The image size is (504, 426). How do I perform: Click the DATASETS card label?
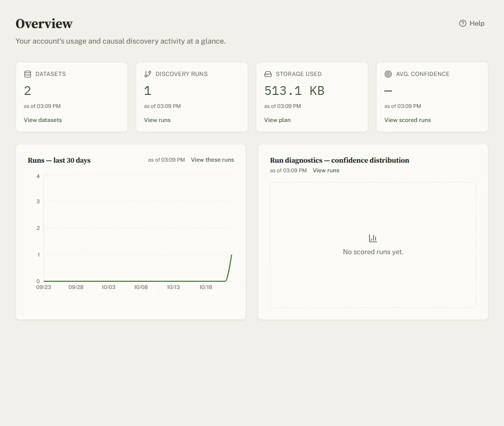click(x=50, y=74)
